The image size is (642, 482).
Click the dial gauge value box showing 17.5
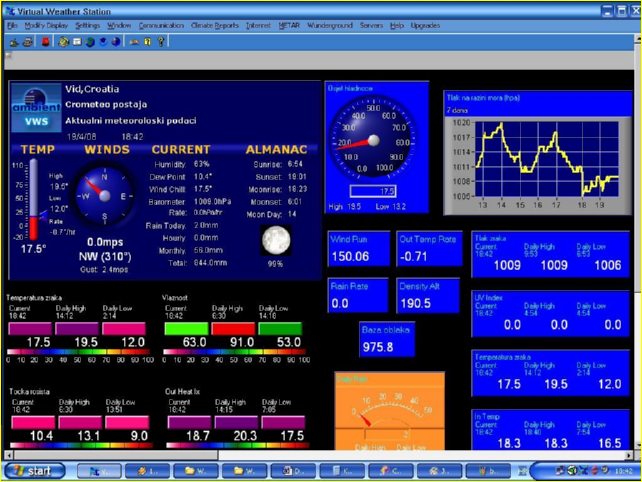[373, 191]
